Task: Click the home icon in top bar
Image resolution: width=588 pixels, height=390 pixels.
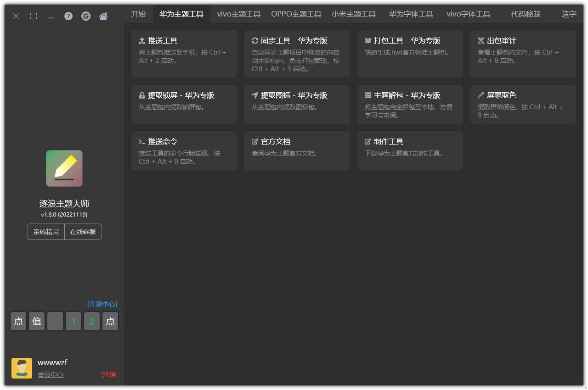Action: [x=103, y=16]
